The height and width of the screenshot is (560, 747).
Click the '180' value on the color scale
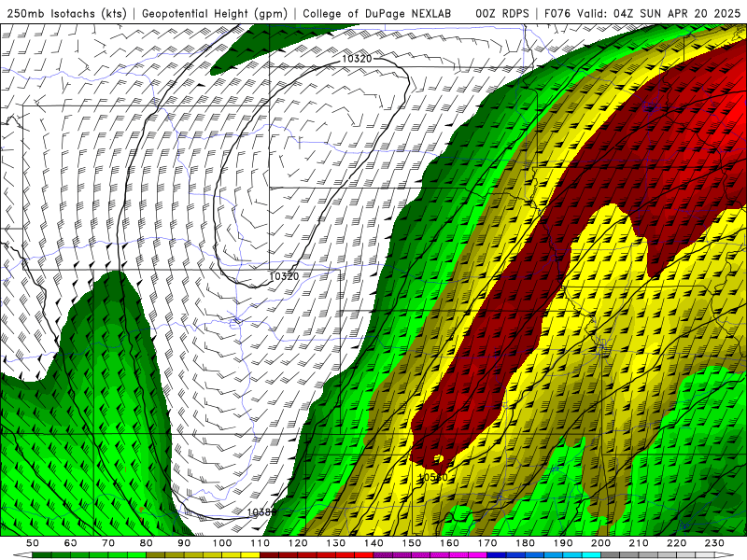(526, 543)
